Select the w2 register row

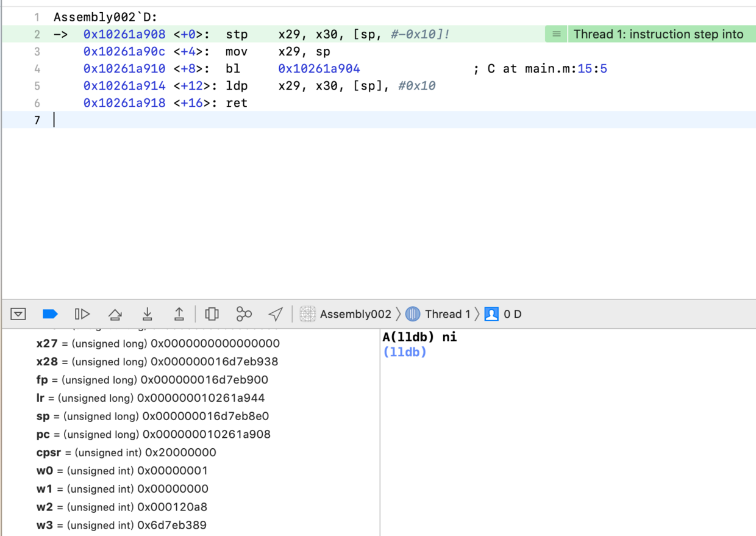pyautogui.click(x=122, y=507)
